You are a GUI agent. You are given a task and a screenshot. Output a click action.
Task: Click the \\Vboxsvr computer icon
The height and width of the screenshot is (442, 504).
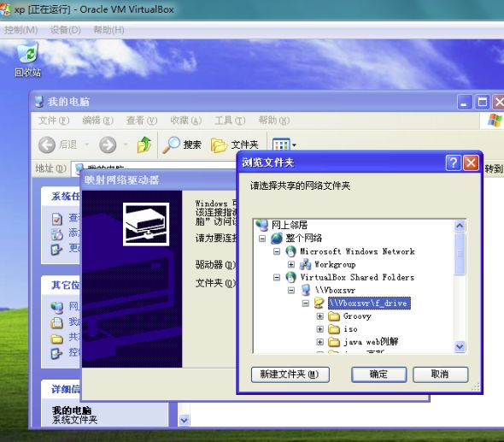coord(305,290)
